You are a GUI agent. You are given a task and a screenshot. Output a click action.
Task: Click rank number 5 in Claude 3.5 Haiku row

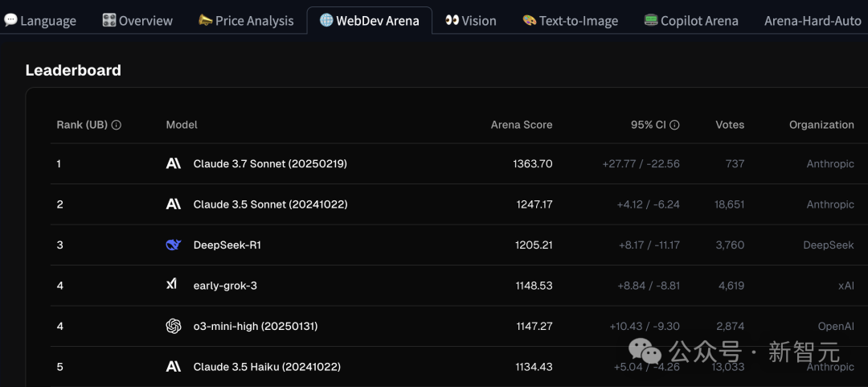pos(59,367)
